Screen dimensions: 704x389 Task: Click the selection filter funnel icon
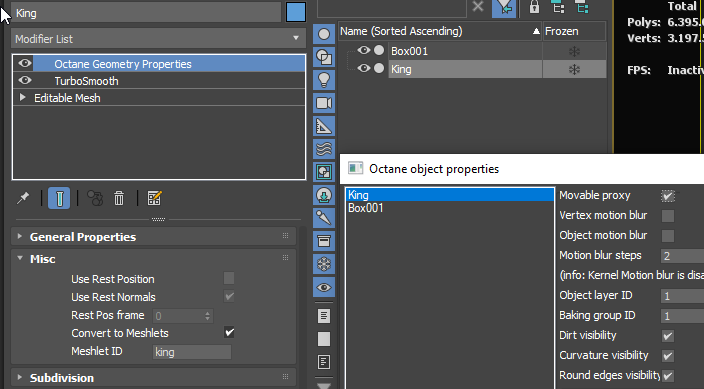(x=503, y=8)
